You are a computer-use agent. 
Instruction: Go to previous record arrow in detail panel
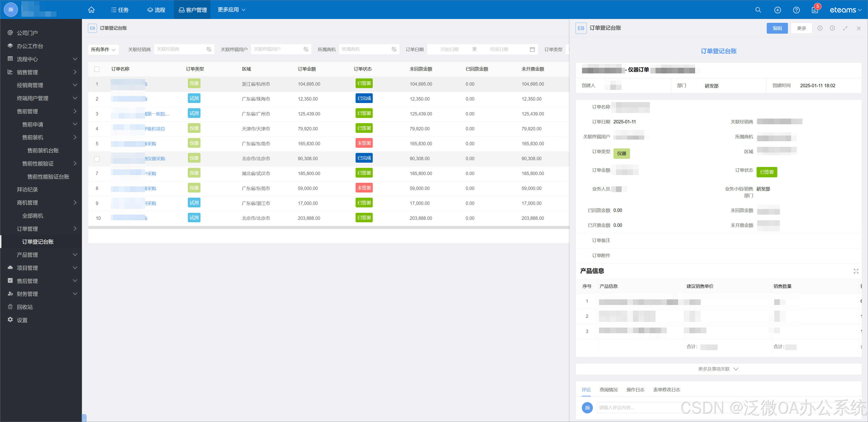[820, 28]
